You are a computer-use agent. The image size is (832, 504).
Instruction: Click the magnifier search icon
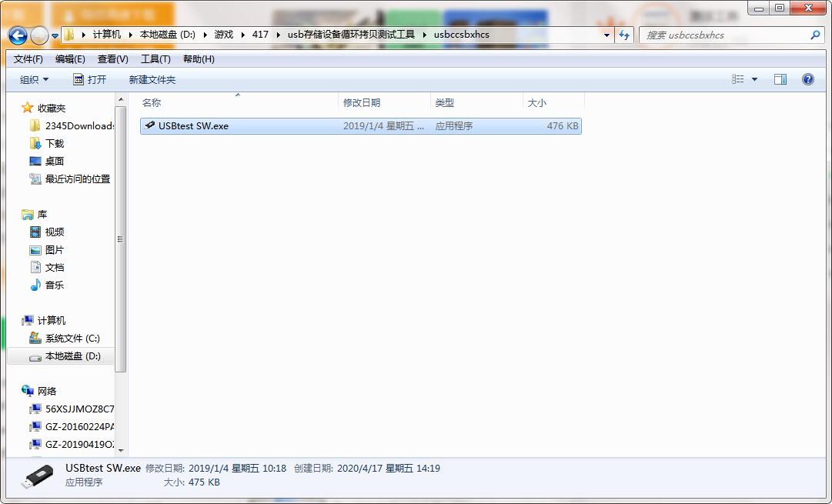point(816,35)
